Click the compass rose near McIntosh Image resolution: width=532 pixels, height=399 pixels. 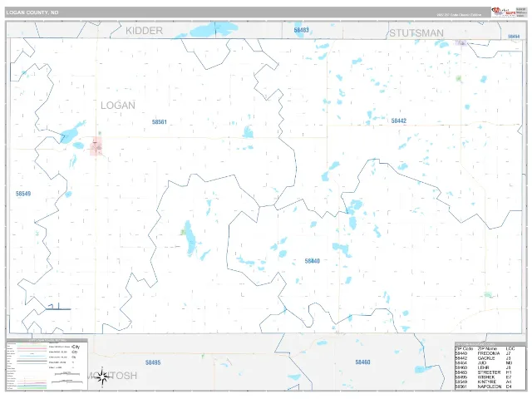pos(102,377)
